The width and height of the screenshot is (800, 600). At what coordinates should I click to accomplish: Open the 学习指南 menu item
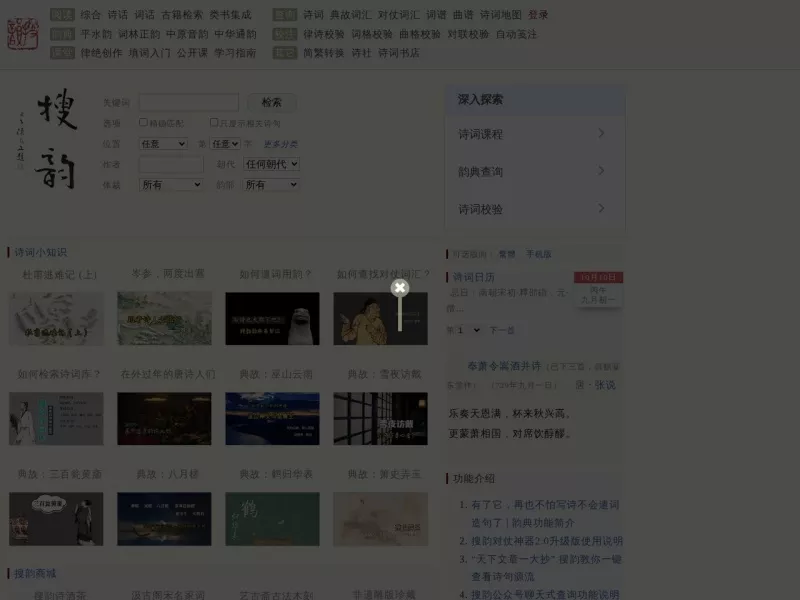click(235, 53)
